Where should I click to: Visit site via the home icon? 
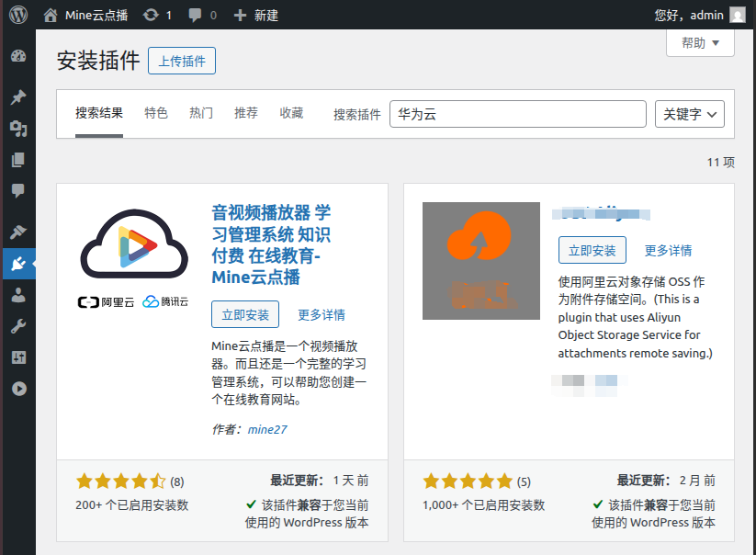click(x=51, y=16)
